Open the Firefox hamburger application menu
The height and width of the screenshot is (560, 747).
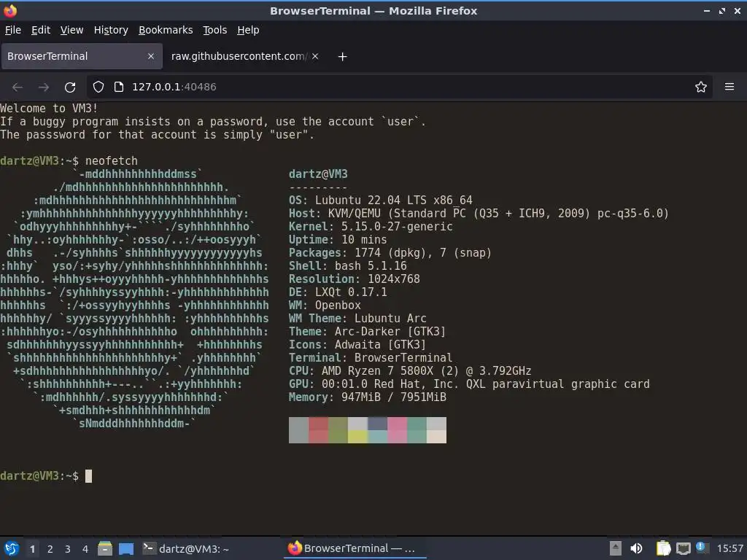tap(729, 87)
